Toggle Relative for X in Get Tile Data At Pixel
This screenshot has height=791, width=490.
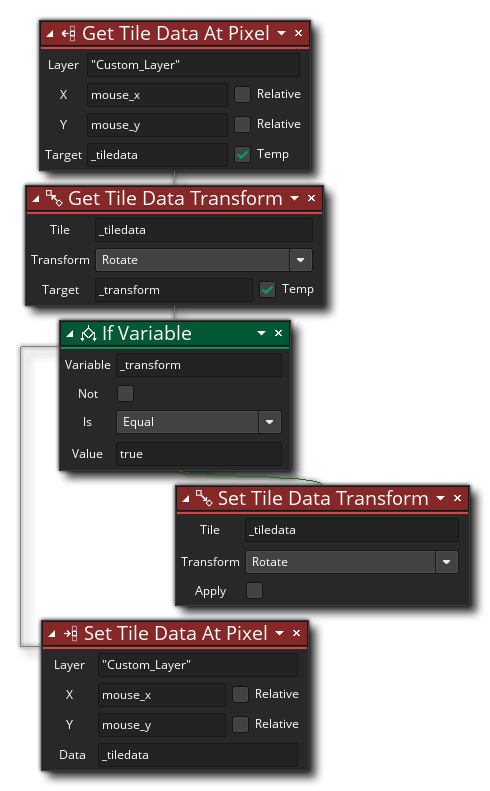(242, 94)
